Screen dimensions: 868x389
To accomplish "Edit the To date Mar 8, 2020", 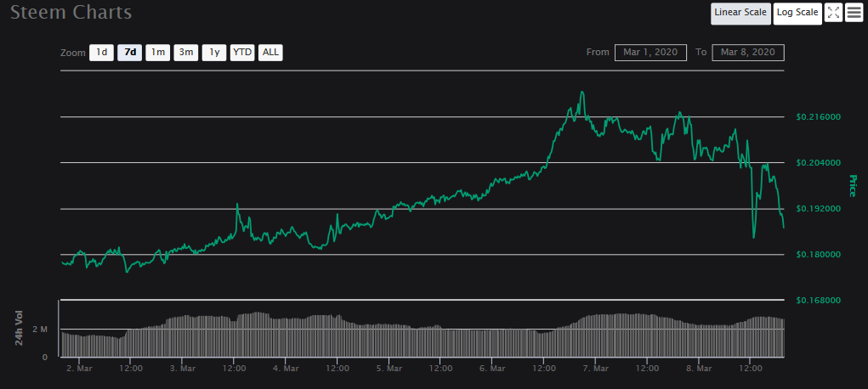I will pyautogui.click(x=748, y=53).
